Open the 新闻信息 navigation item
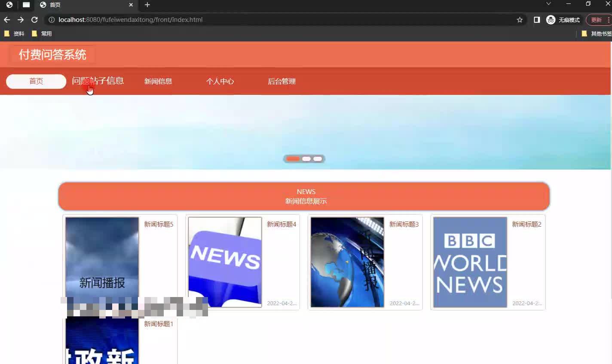The width and height of the screenshot is (612, 364). [158, 81]
